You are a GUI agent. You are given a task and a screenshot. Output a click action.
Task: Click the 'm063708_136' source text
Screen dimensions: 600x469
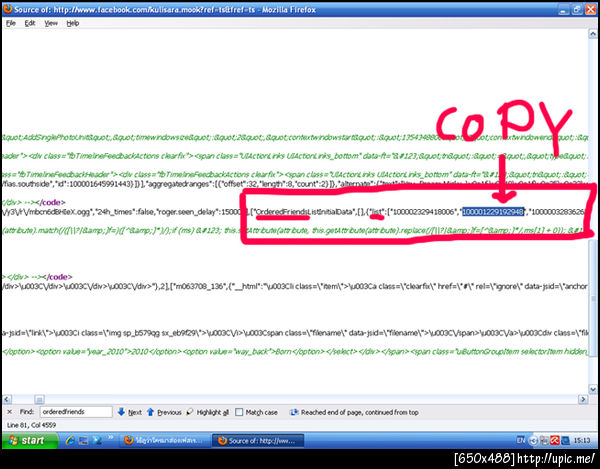click(x=196, y=286)
